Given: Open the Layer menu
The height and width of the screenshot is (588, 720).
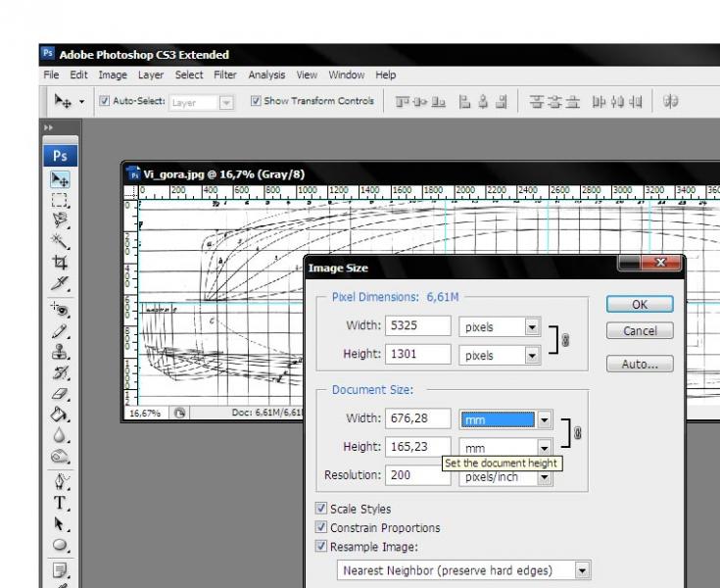Looking at the screenshot, I should coord(151,74).
